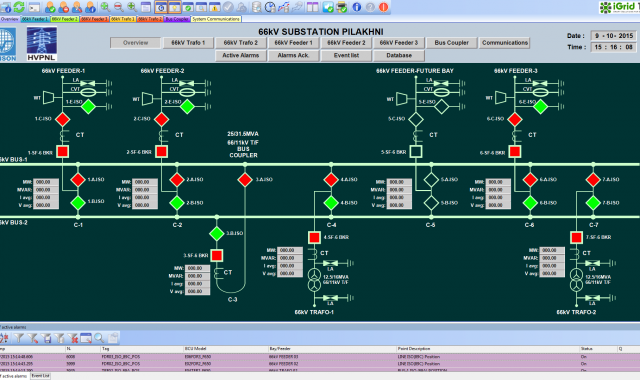Screen dimensions: 640x380
Task: Click window icon with green check
Action: click(188, 7)
